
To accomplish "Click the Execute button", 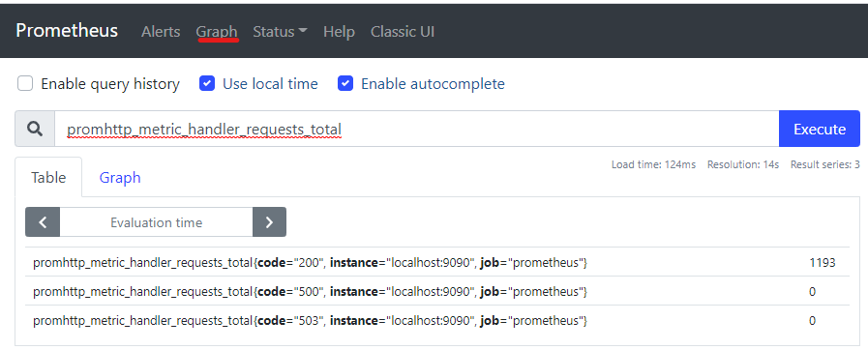I will click(820, 129).
